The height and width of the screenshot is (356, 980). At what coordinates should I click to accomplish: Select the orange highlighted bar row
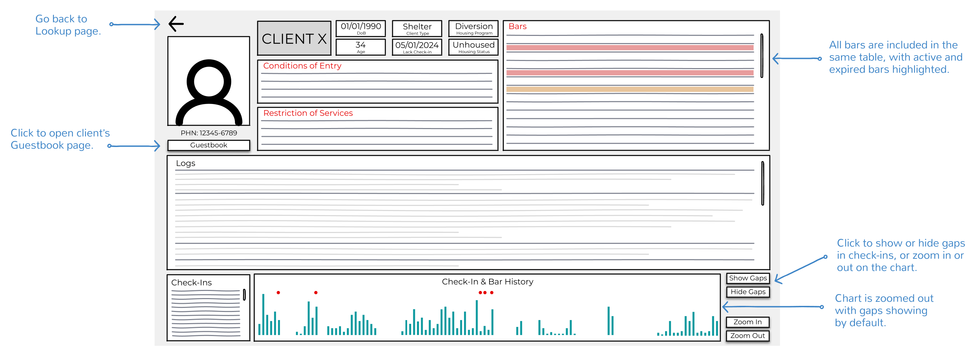[629, 89]
